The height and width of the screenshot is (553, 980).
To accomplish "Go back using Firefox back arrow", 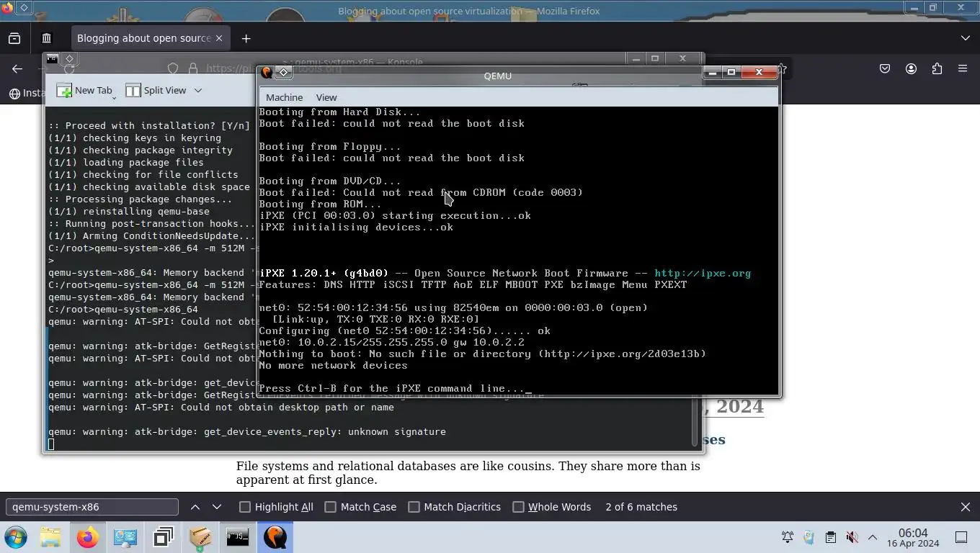I will click(17, 68).
